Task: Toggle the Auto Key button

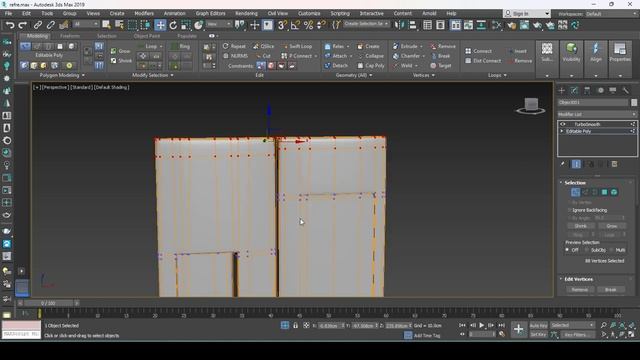Action: [538, 326]
